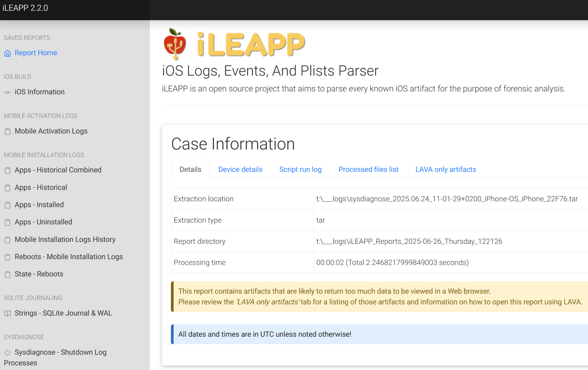Screen dimensions: 588x370
Task: Select the Details tab
Action: (190, 169)
